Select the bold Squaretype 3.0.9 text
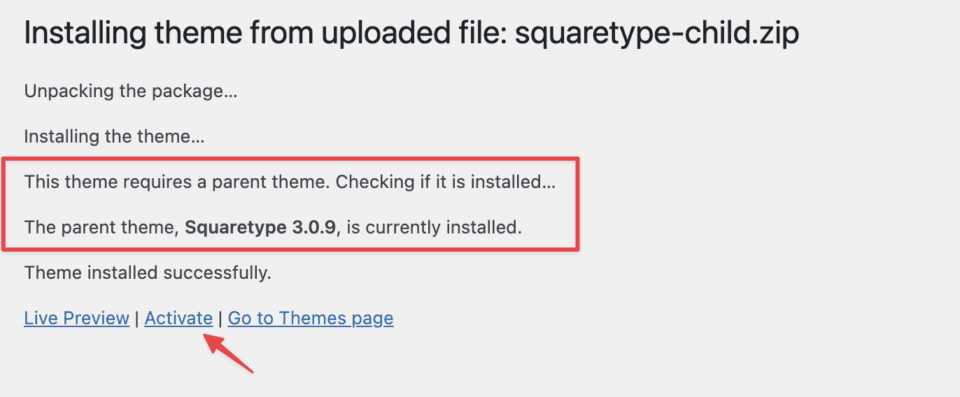 [260, 228]
